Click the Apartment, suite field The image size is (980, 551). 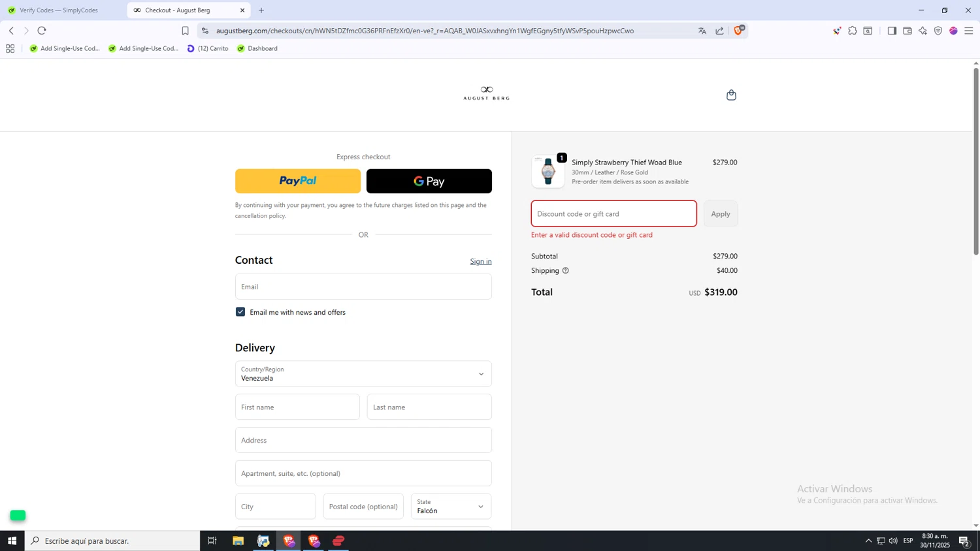click(363, 473)
